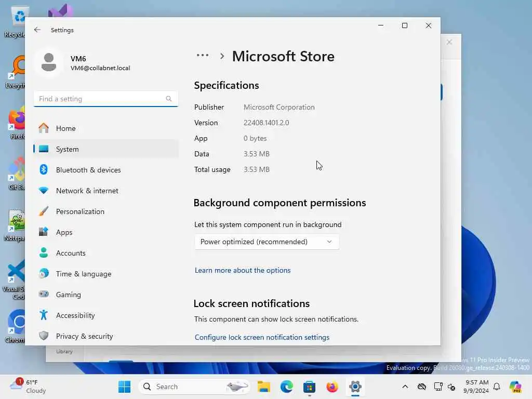
Task: Expand breadcrumb ellipsis before Microsoft Store
Action: (x=203, y=56)
